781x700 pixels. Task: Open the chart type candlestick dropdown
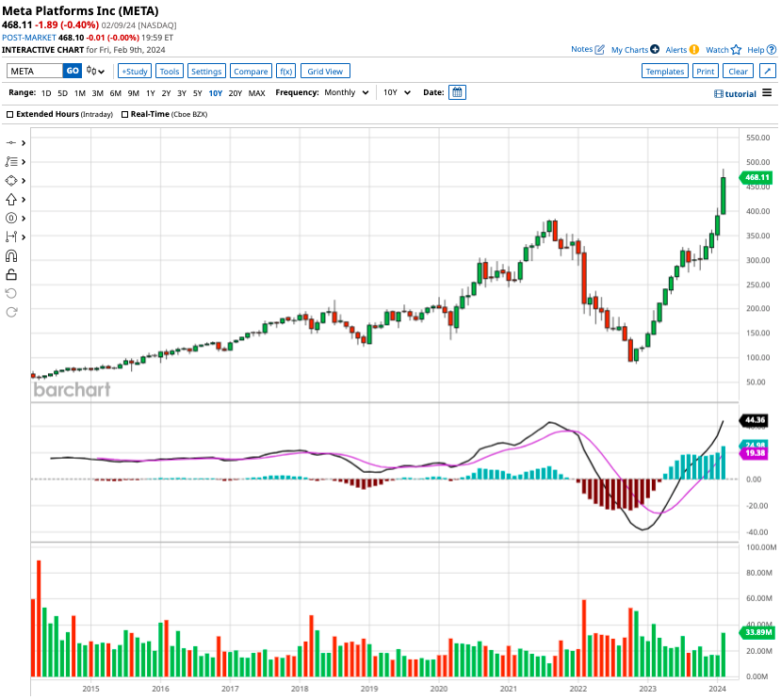click(96, 71)
